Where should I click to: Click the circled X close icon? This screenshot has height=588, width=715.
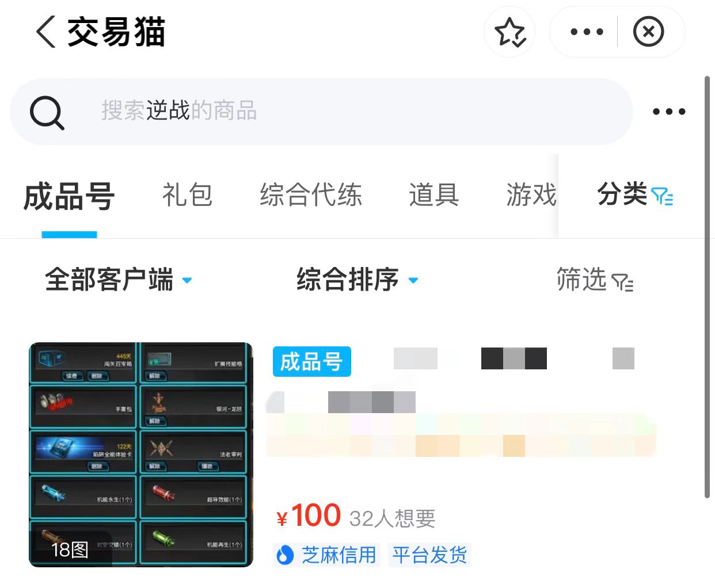[648, 32]
